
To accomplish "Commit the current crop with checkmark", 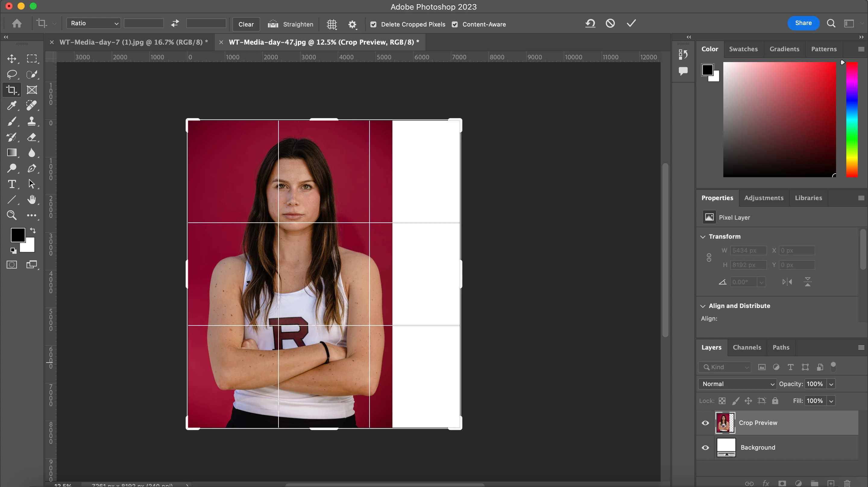I will [631, 23].
